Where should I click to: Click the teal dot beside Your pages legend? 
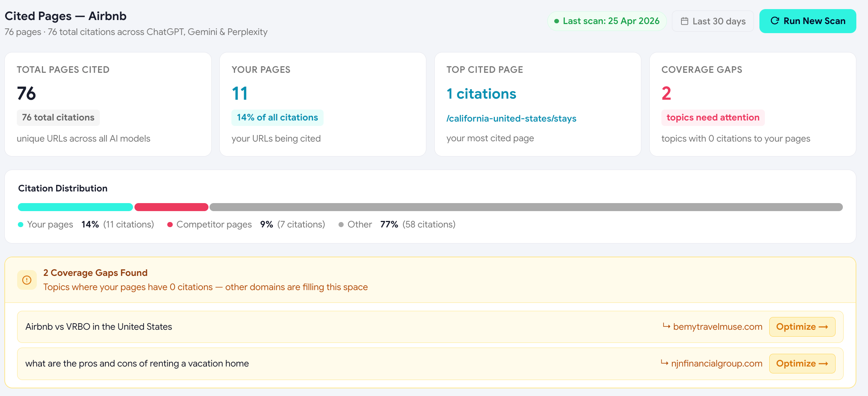point(21,225)
